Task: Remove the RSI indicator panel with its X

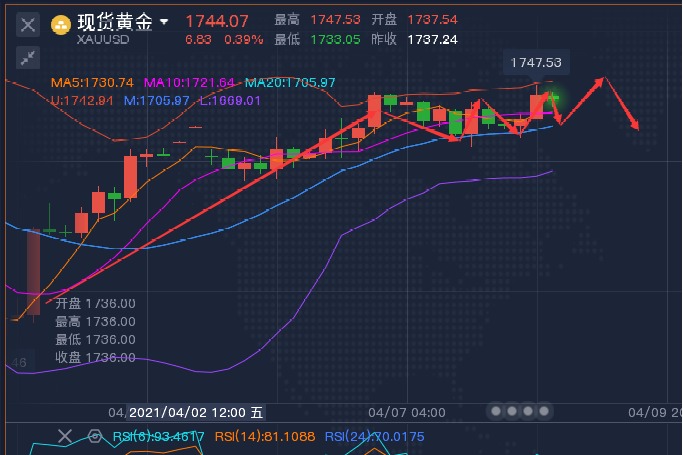Action: tap(65, 436)
